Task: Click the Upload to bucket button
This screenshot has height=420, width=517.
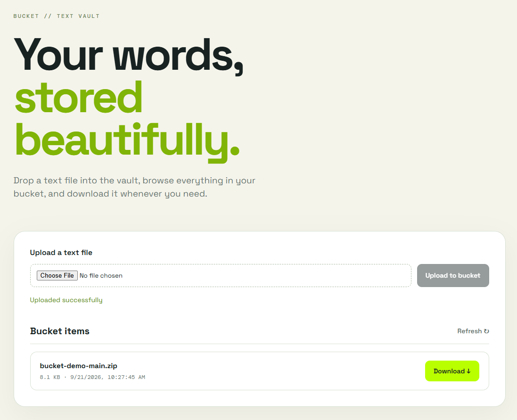Action: coord(453,276)
